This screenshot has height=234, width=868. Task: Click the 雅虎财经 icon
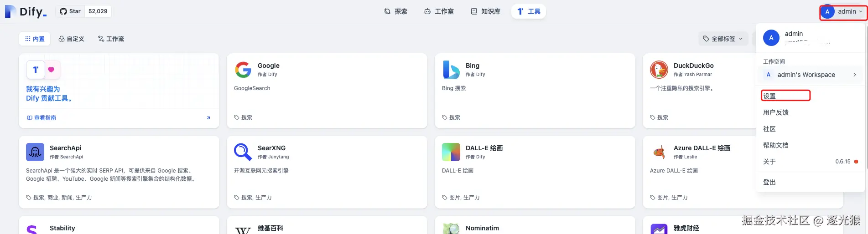tap(659, 229)
